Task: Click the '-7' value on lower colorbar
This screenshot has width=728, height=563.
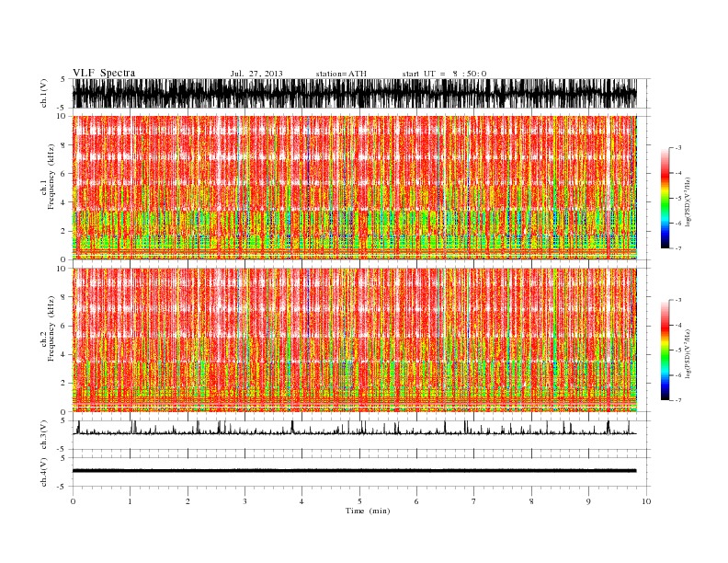Action: (x=678, y=400)
